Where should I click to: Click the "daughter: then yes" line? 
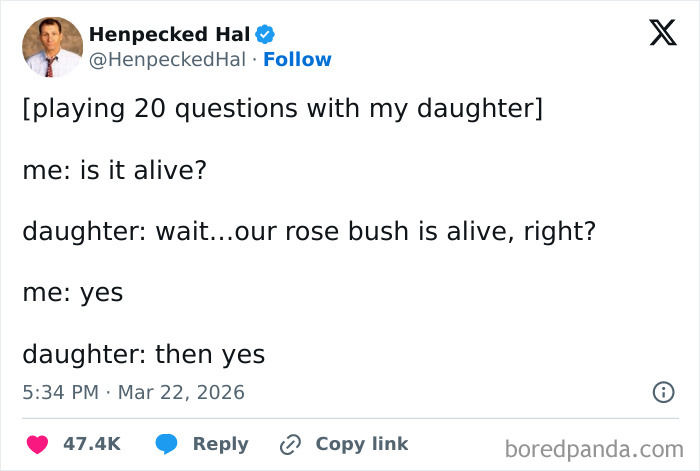coord(143,353)
